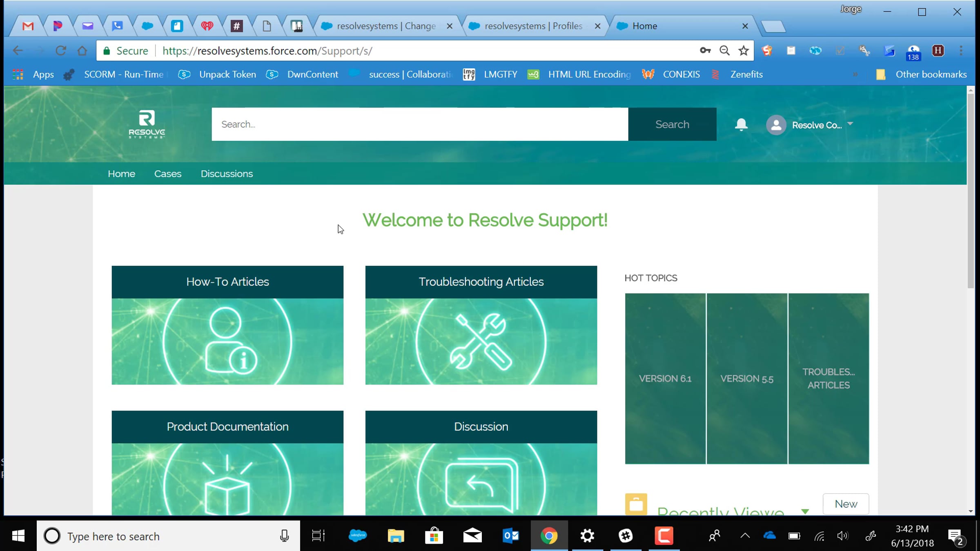Open Chrome's three-dot menu
This screenshot has width=980, height=551.
(961, 51)
